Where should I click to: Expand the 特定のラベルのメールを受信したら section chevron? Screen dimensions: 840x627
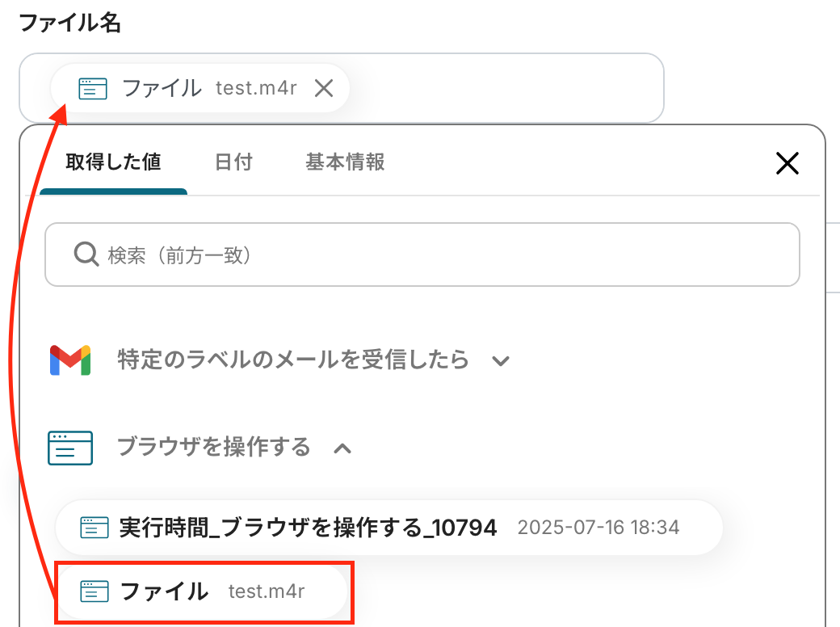[501, 360]
